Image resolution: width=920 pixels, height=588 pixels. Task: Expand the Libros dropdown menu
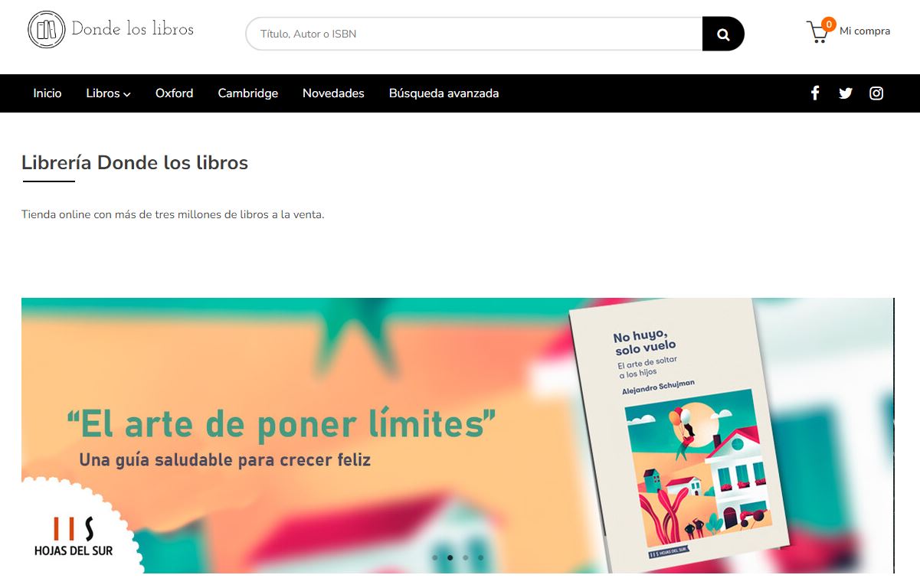tap(108, 93)
